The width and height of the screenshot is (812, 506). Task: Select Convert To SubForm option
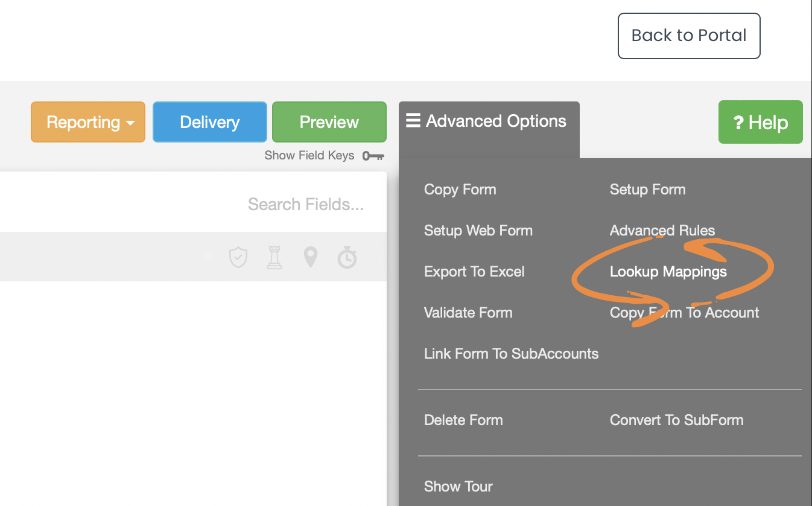coord(676,420)
